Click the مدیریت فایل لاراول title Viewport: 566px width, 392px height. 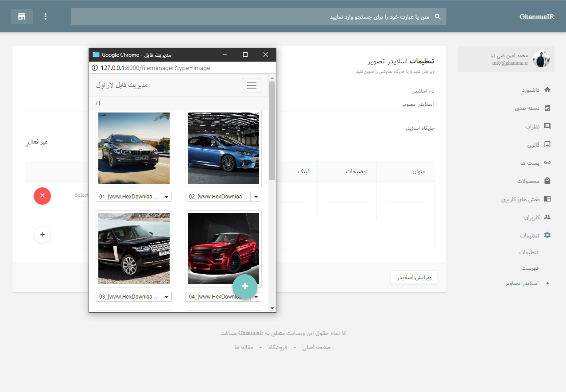pyautogui.click(x=122, y=85)
